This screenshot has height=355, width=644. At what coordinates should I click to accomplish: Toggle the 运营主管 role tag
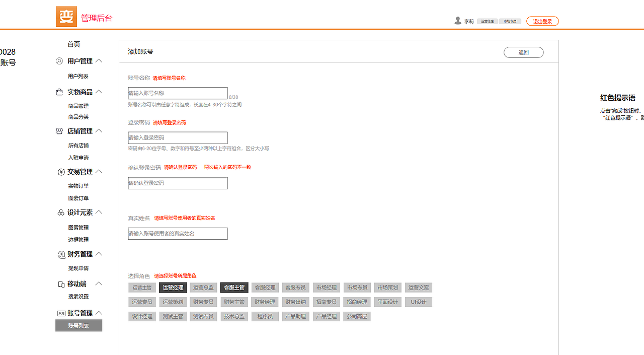pos(142,288)
